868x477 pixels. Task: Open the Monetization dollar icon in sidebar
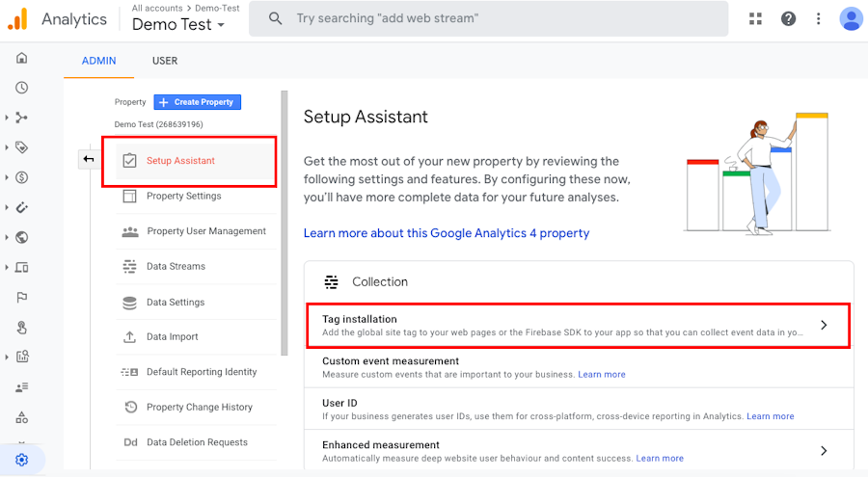[x=21, y=177]
